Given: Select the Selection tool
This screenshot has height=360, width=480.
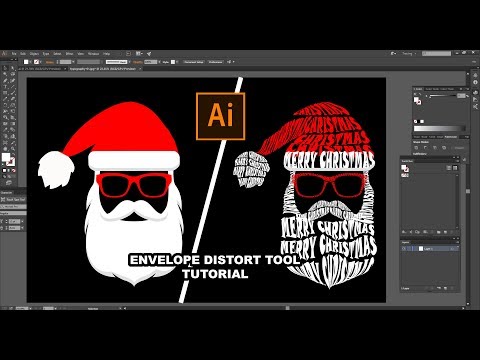Looking at the screenshot, I should click(5, 68).
